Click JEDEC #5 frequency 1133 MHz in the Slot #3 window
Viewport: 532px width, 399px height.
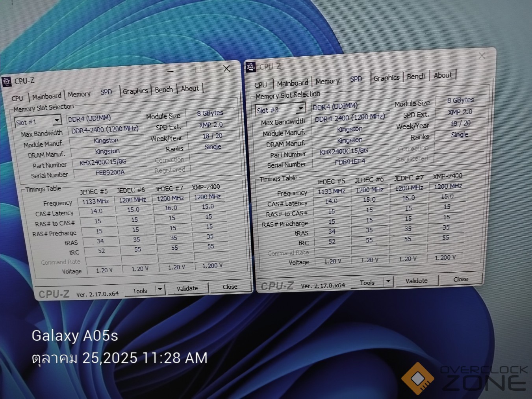coord(331,191)
